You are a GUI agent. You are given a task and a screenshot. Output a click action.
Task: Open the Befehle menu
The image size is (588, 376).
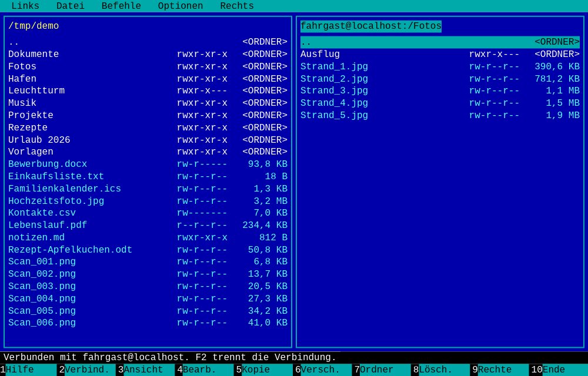[121, 6]
